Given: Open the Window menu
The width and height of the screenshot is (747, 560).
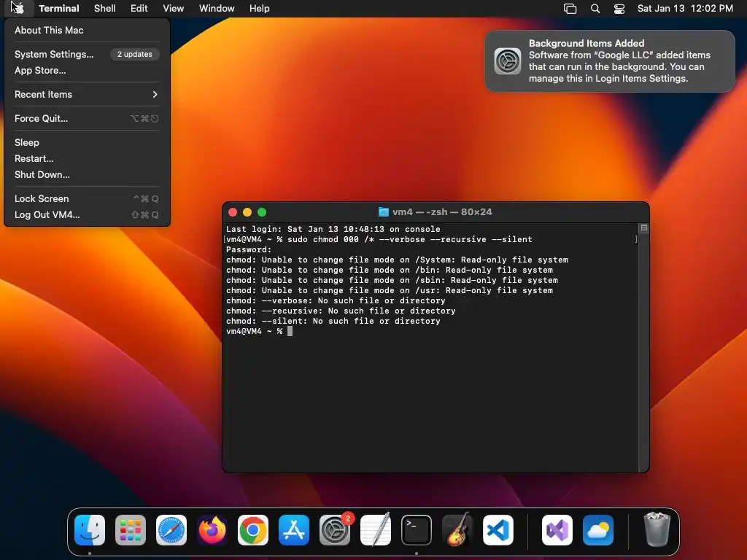Looking at the screenshot, I should (217, 9).
